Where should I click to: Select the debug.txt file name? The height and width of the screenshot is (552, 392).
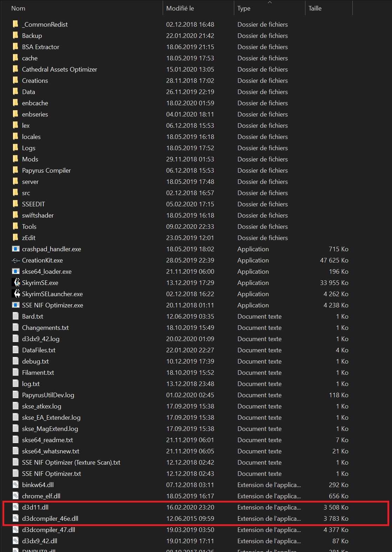[35, 361]
